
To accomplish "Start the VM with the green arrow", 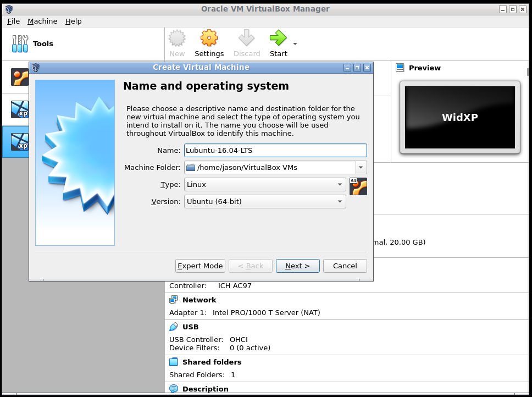I will pyautogui.click(x=278, y=37).
